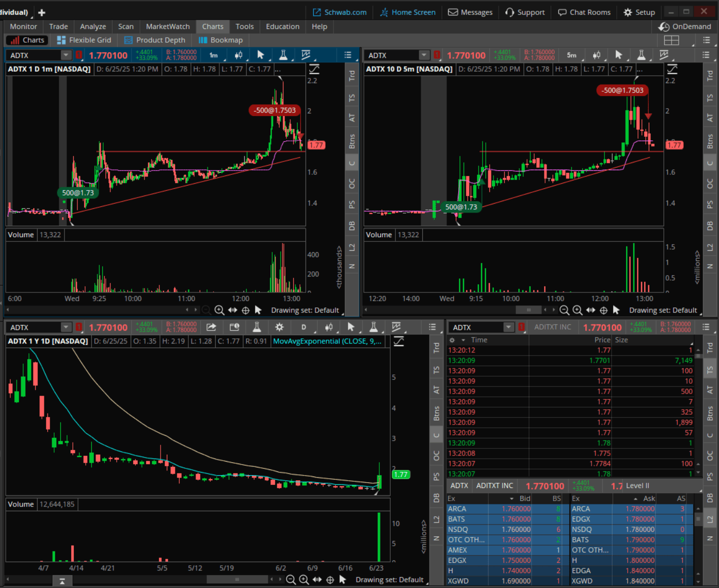Click the share icon on the daily chart toolbar
Image resolution: width=719 pixels, height=588 pixels.
coord(211,327)
